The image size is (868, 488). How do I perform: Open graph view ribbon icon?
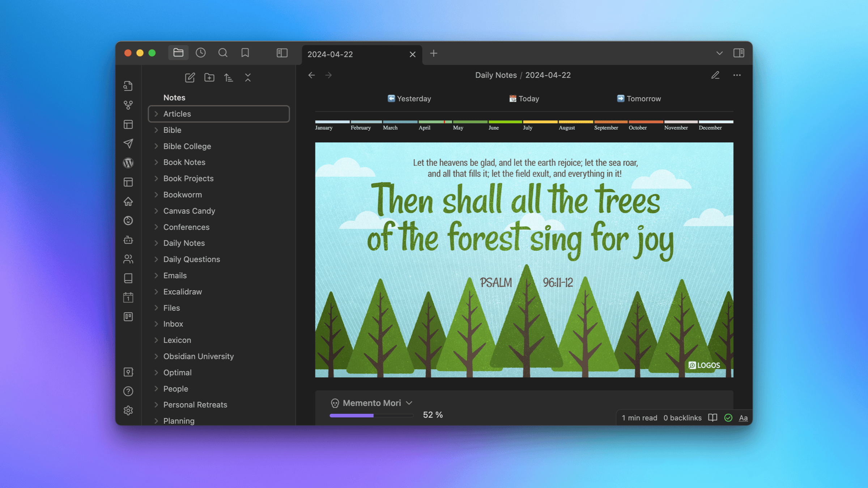click(128, 105)
